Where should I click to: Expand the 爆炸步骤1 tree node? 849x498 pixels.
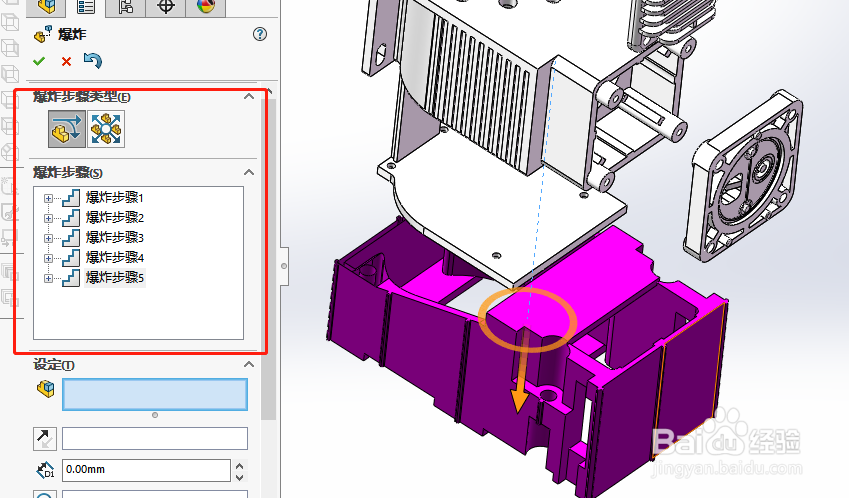(x=48, y=198)
